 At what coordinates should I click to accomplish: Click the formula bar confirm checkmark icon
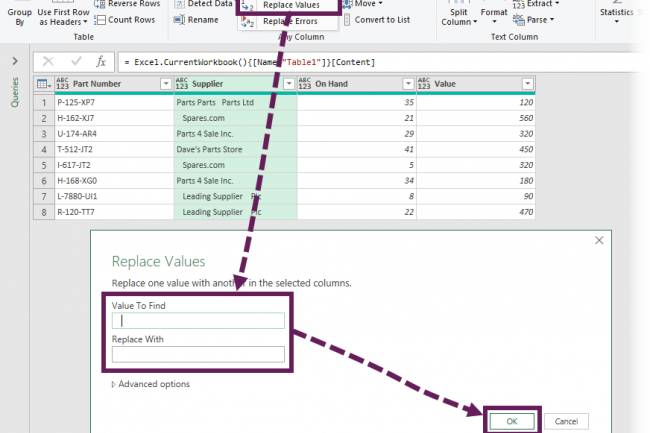tap(76, 62)
